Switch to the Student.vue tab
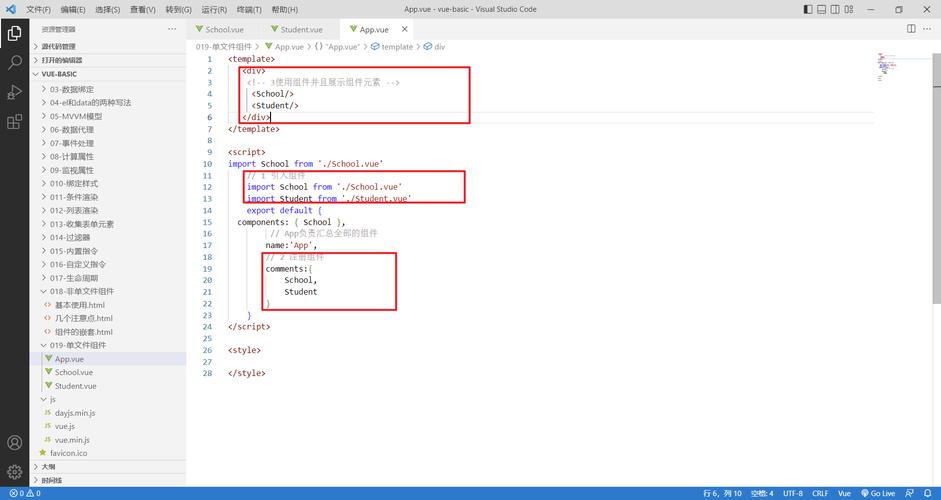This screenshot has width=941, height=500. tap(300, 29)
